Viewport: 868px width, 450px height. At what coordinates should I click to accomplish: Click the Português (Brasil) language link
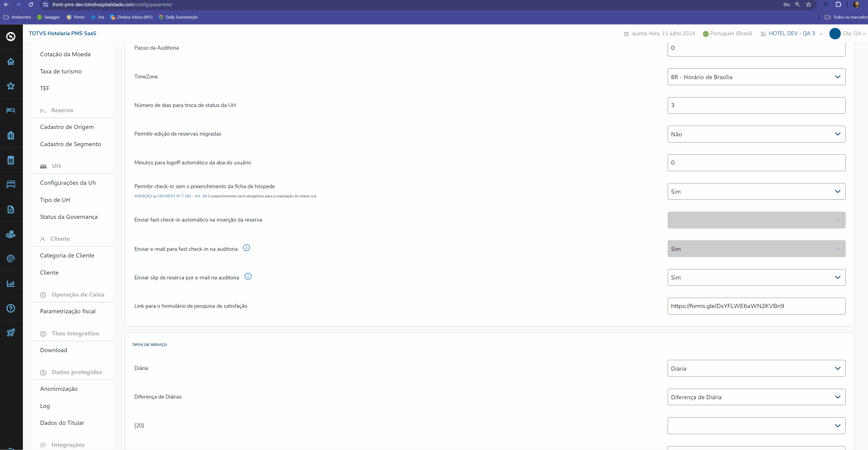tap(730, 33)
